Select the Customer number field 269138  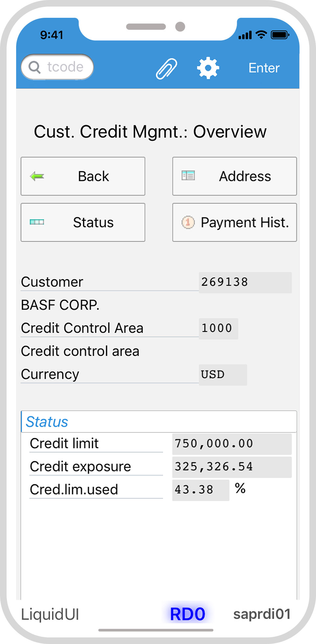[x=245, y=282]
